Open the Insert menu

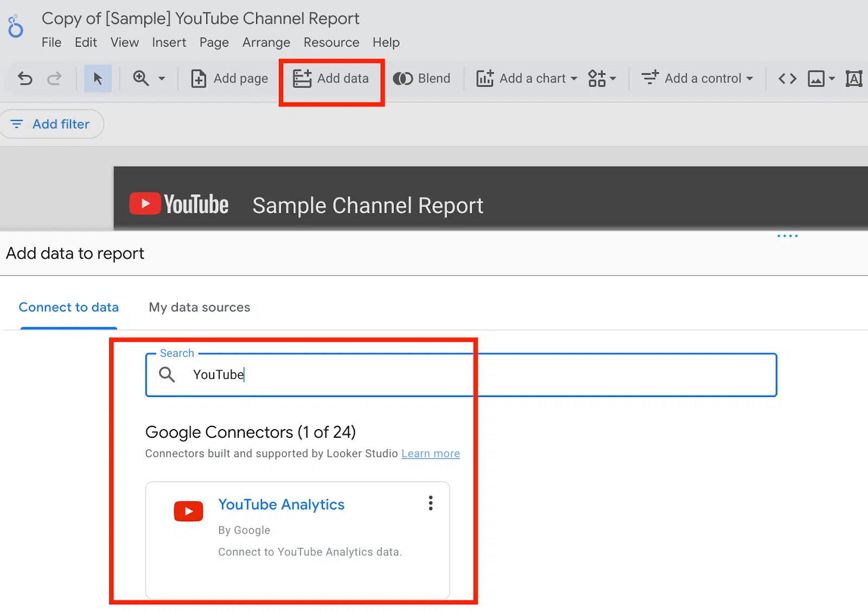169,42
